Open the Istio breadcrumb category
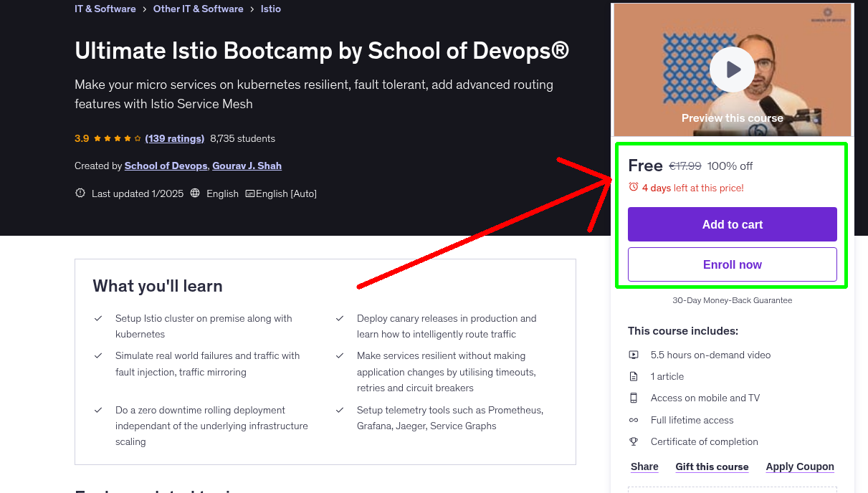 click(x=270, y=9)
